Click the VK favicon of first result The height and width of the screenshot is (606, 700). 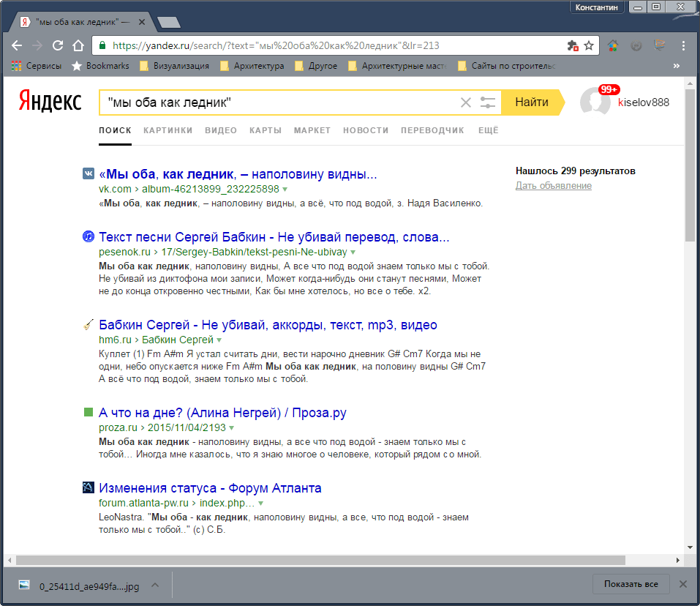tap(89, 173)
